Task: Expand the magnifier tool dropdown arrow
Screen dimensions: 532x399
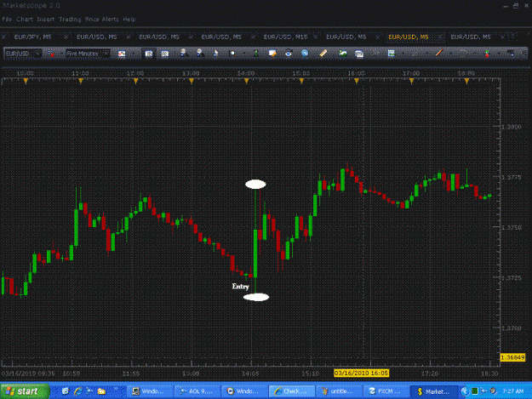Action: click(244, 54)
